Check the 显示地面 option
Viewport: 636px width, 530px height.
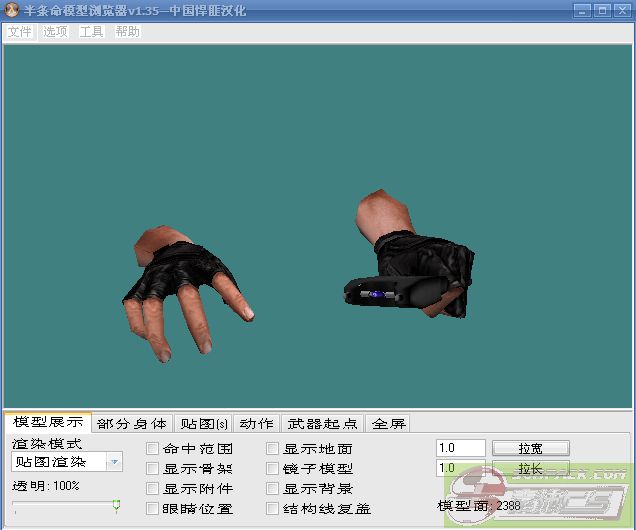(273, 449)
